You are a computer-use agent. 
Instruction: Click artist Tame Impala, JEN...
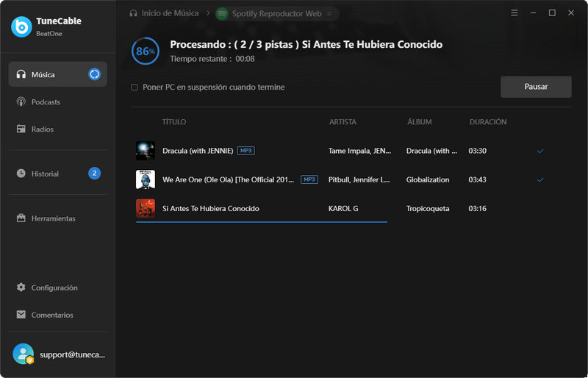pos(359,151)
